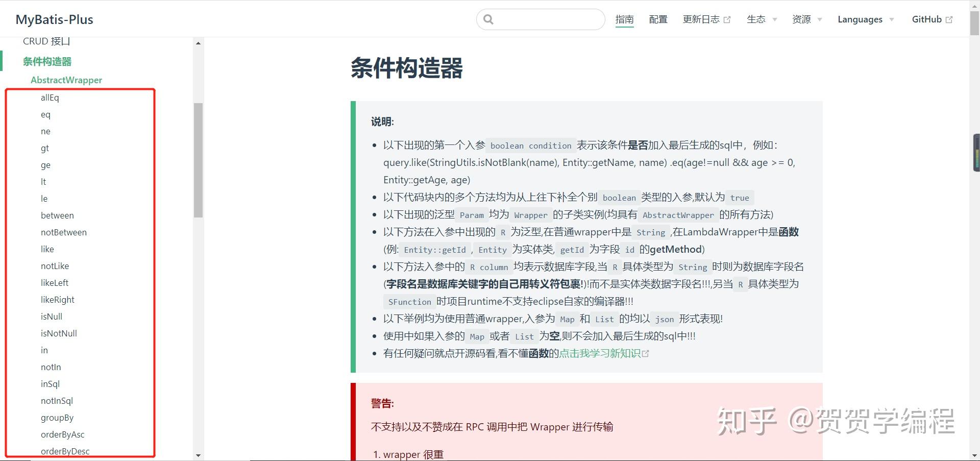The width and height of the screenshot is (980, 461).
Task: Select 条件构造器 in sidebar
Action: coord(47,61)
